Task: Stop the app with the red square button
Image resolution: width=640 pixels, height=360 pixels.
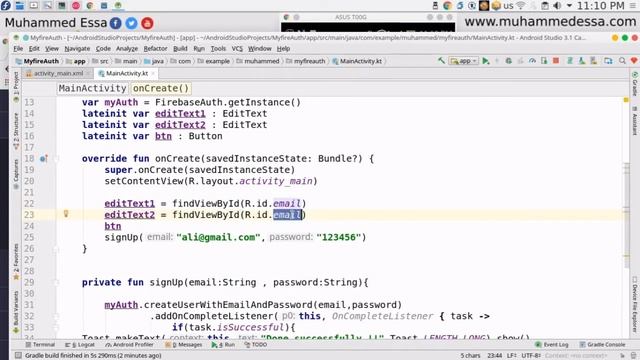Action: point(556,61)
